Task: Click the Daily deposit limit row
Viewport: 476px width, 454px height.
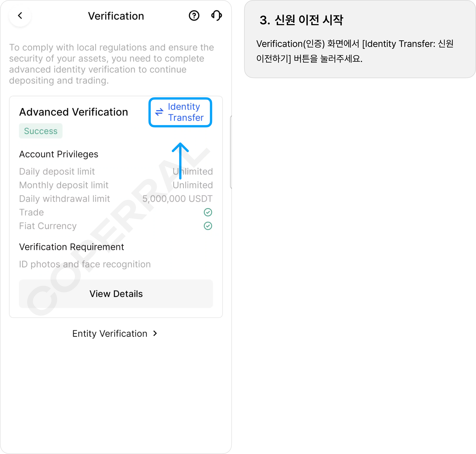Action: tap(116, 171)
